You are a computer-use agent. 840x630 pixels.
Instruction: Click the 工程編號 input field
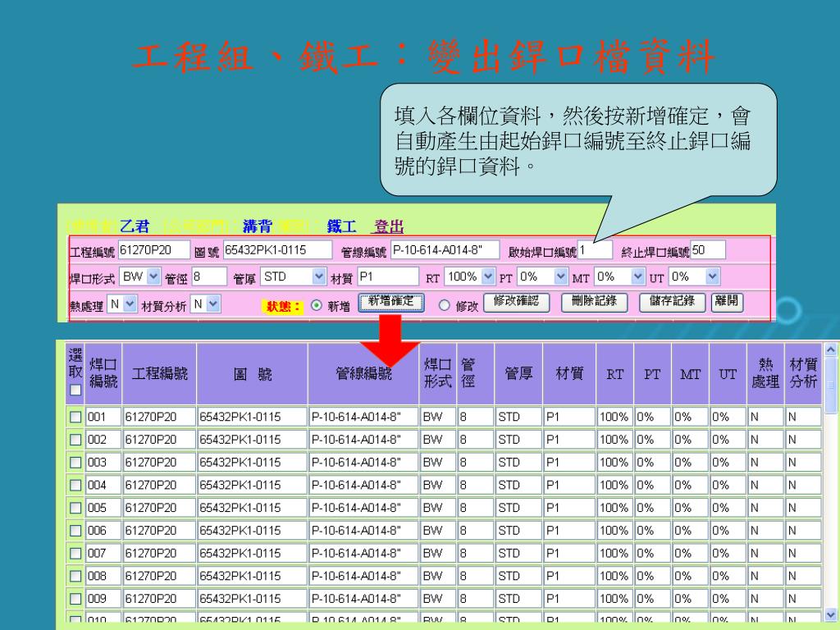coord(153,250)
